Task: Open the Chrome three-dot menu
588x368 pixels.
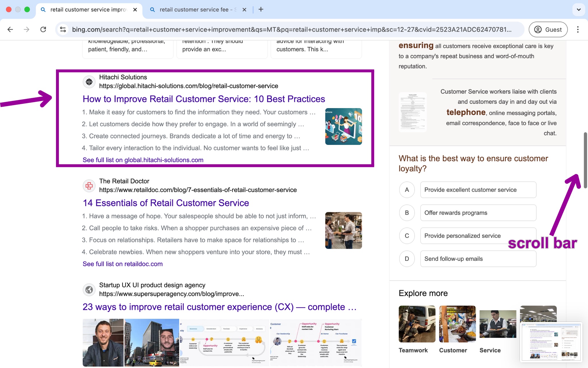Action: [578, 29]
